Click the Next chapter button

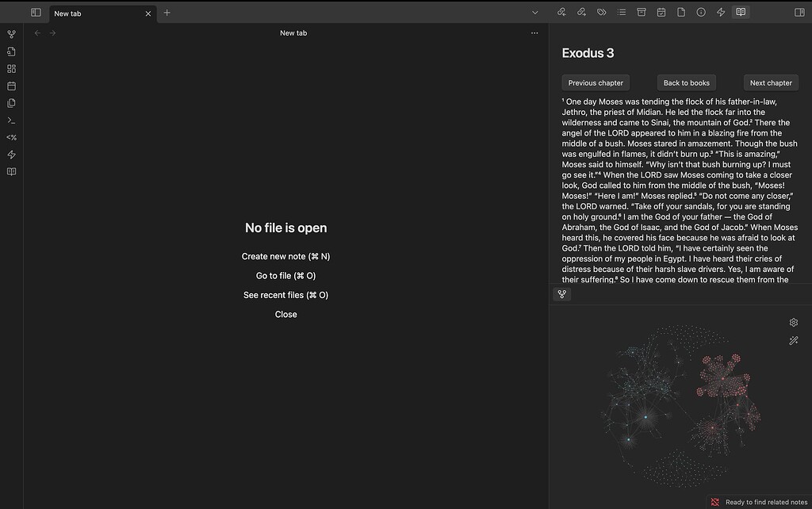tap(770, 82)
